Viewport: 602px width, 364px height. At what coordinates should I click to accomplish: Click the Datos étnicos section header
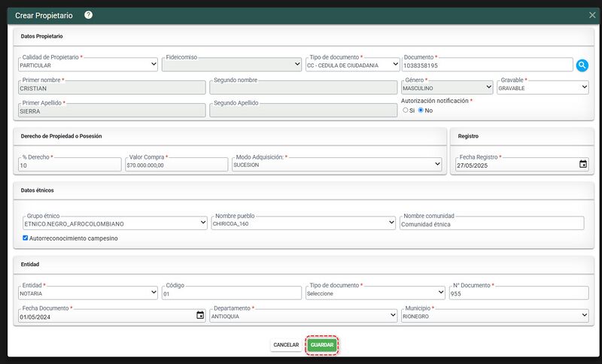(37, 190)
